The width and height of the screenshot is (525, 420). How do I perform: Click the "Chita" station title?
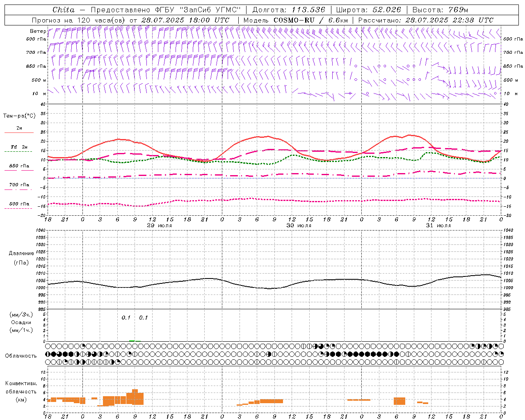click(x=64, y=10)
